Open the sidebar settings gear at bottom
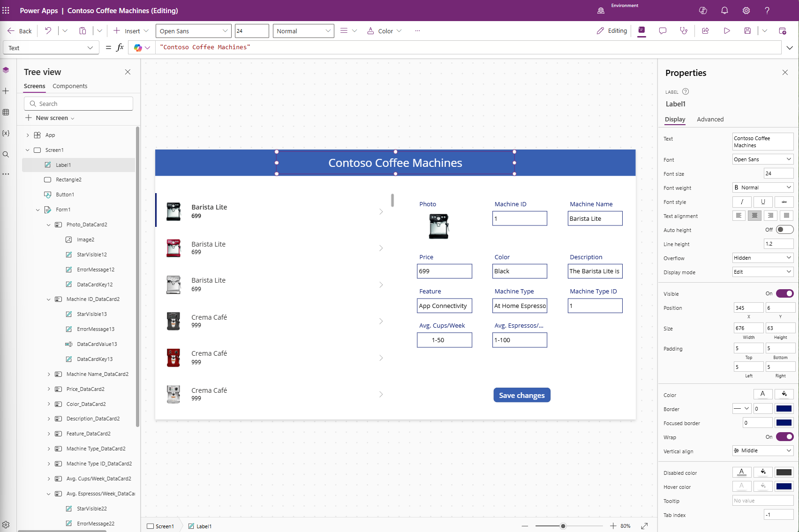799x532 pixels. tap(6, 525)
